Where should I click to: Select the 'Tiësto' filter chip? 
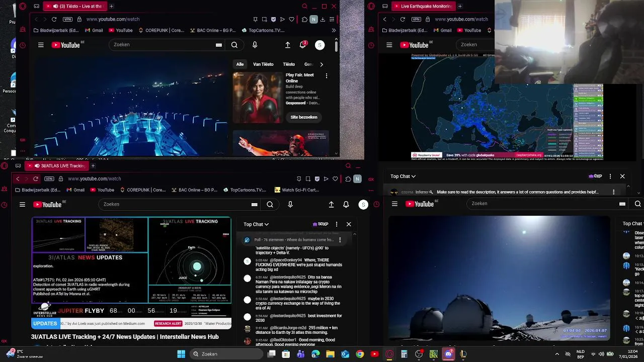[289, 64]
